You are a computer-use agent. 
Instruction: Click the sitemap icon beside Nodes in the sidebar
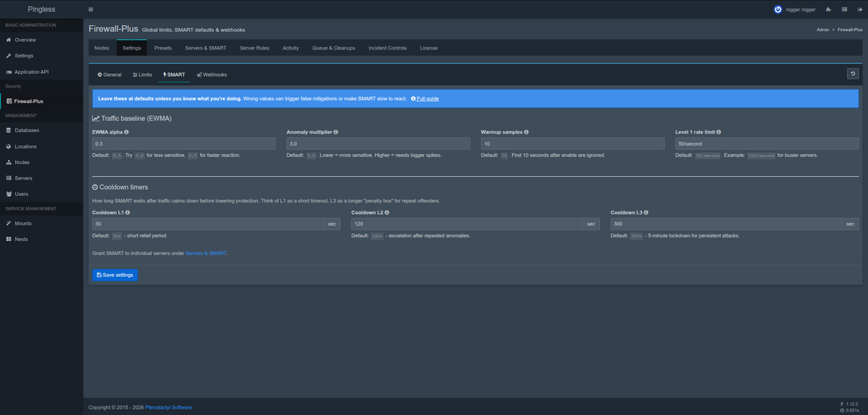(9, 162)
